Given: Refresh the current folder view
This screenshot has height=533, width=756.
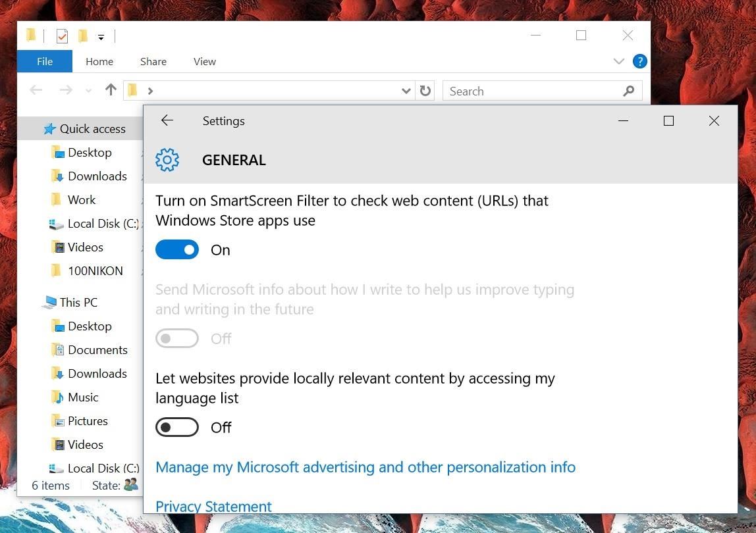Looking at the screenshot, I should coord(425,91).
